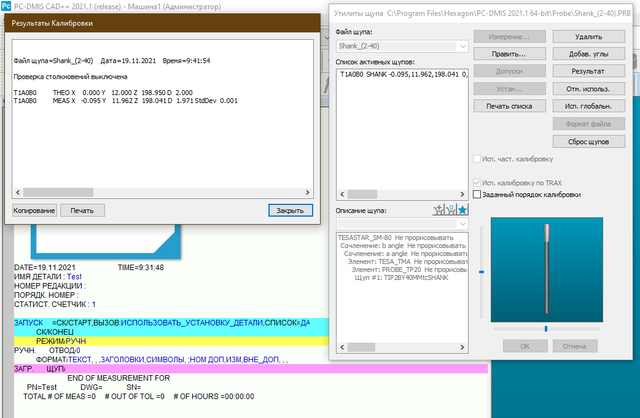This screenshot has height=418, width=640.
Task: Click the 'Печать списка' button
Action: [509, 106]
